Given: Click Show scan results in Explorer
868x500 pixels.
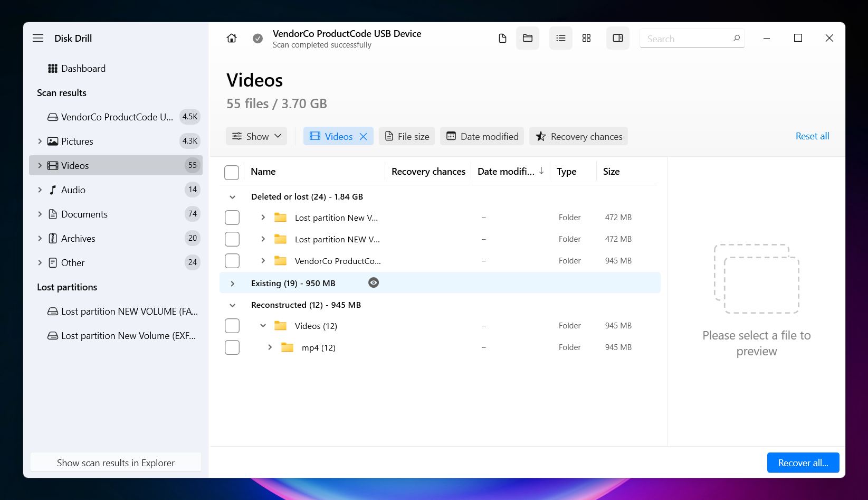Looking at the screenshot, I should 116,463.
